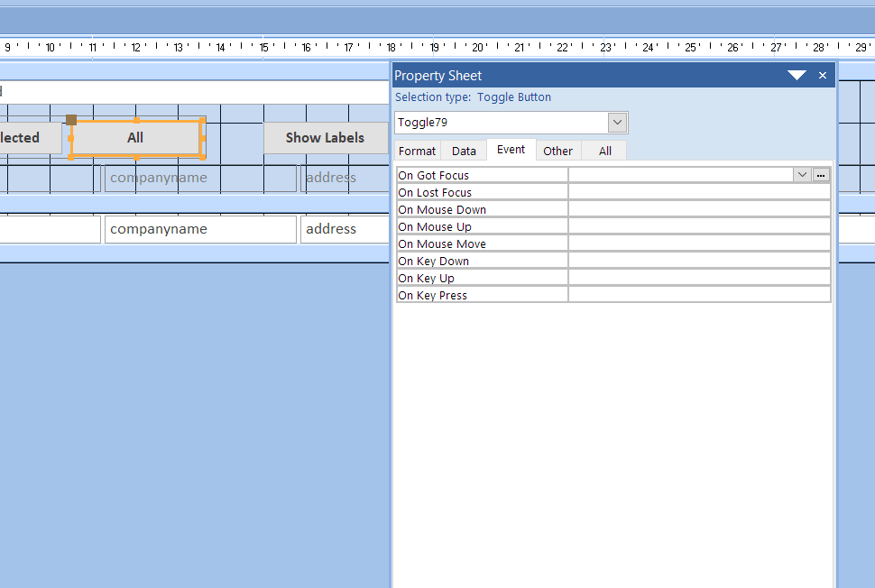Select the Show Labels toggle button
Viewport: 875px width, 588px height.
(x=326, y=138)
